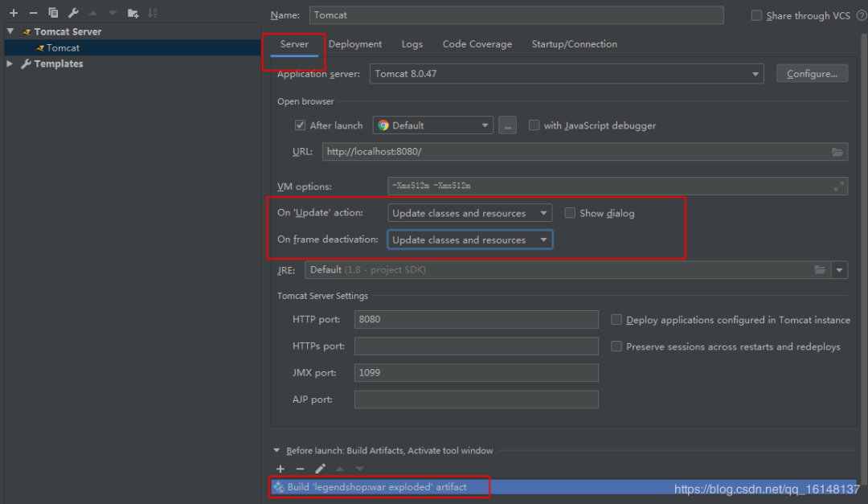Open Default browser dropdown
This screenshot has height=504, width=868.
coord(433,125)
